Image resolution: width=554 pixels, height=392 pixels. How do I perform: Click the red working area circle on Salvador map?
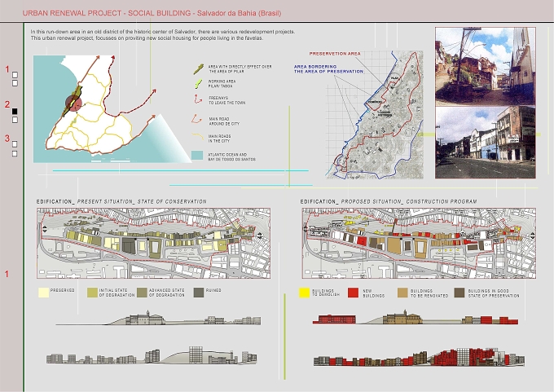pos(73,104)
